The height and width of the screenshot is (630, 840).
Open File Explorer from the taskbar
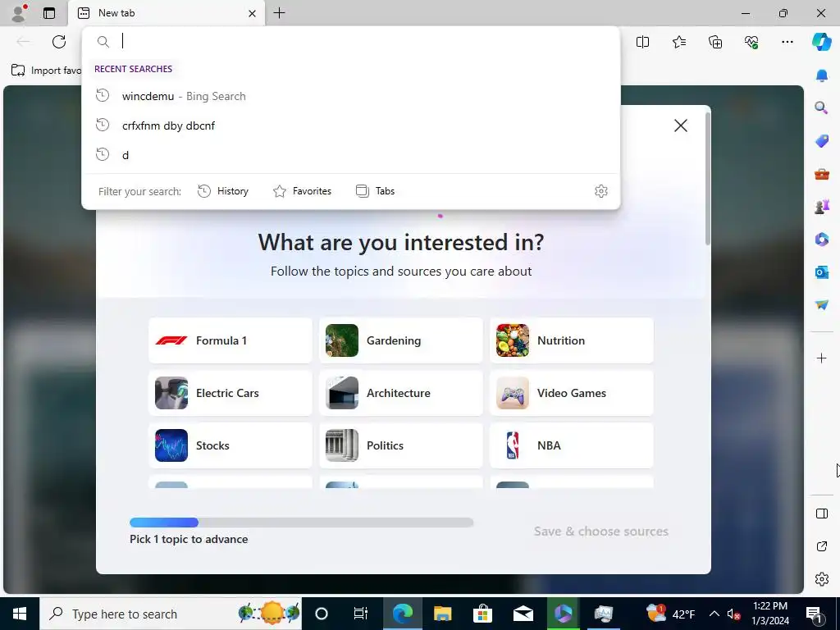(442, 614)
